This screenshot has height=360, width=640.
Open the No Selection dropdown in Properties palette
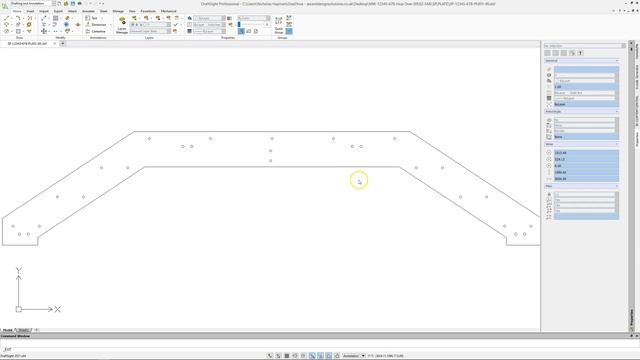[584, 46]
